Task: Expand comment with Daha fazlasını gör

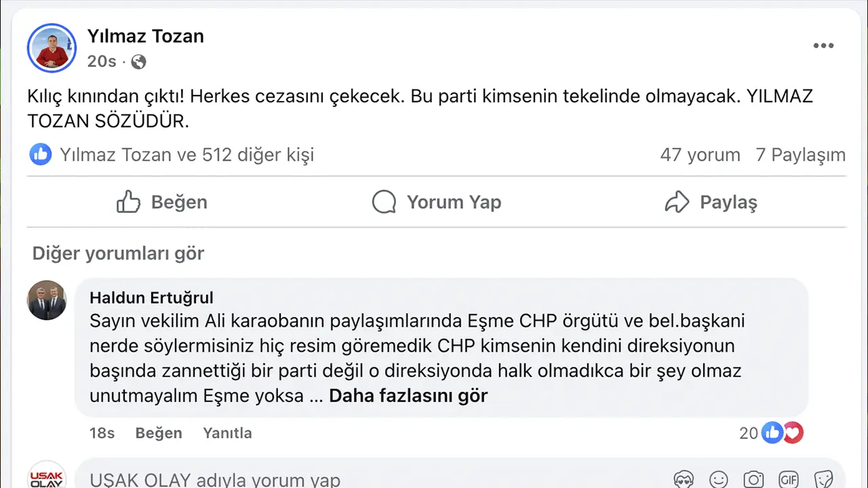Action: (x=408, y=396)
